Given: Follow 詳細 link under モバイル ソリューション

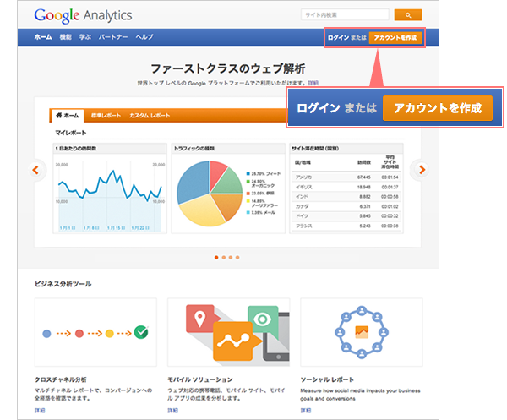Looking at the screenshot, I should (x=172, y=411).
